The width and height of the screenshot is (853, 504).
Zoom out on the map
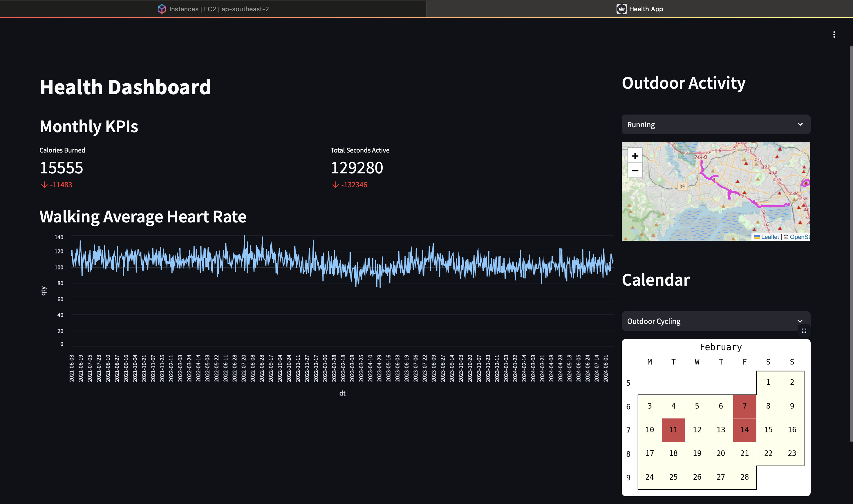(x=635, y=171)
